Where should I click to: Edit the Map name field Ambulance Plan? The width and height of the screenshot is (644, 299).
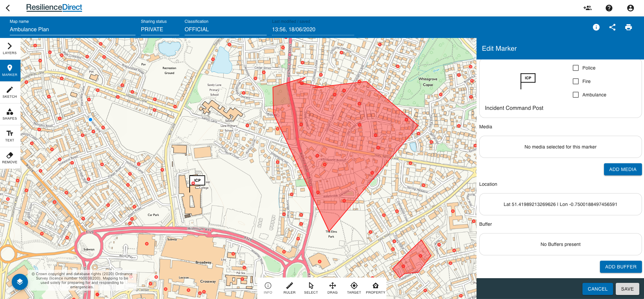(72, 30)
